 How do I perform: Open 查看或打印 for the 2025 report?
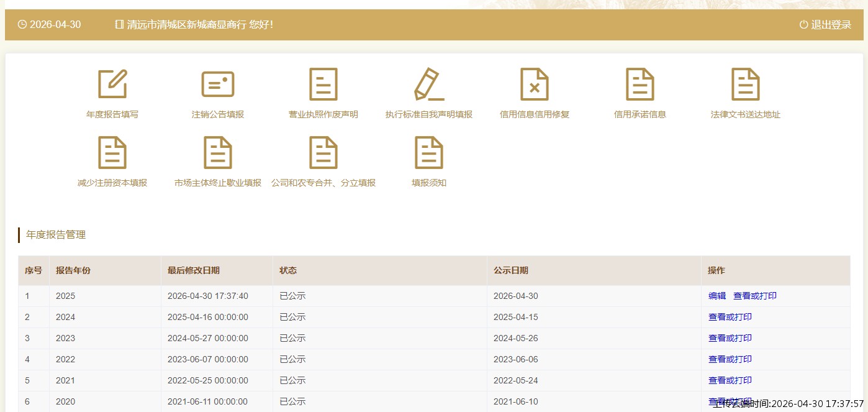click(755, 296)
